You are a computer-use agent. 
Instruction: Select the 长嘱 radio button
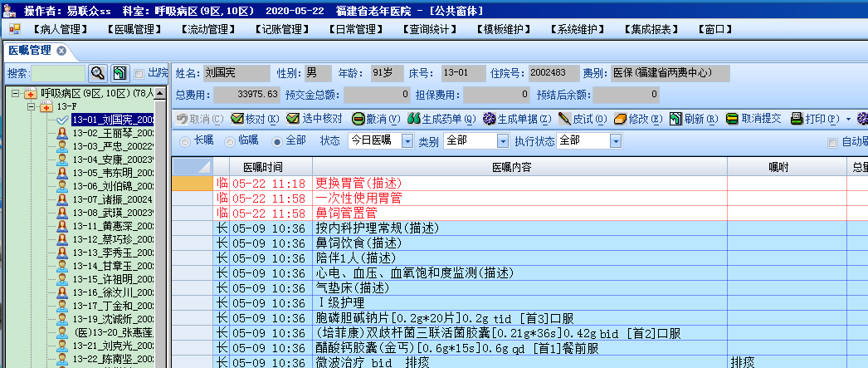[185, 142]
